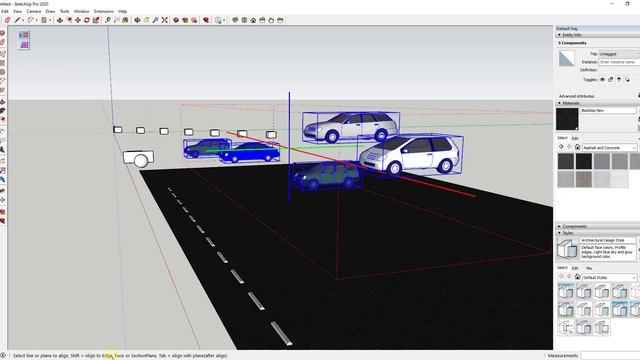640x360 pixels.
Task: Select the first Default Styles thumbnail
Action: click(x=566, y=291)
